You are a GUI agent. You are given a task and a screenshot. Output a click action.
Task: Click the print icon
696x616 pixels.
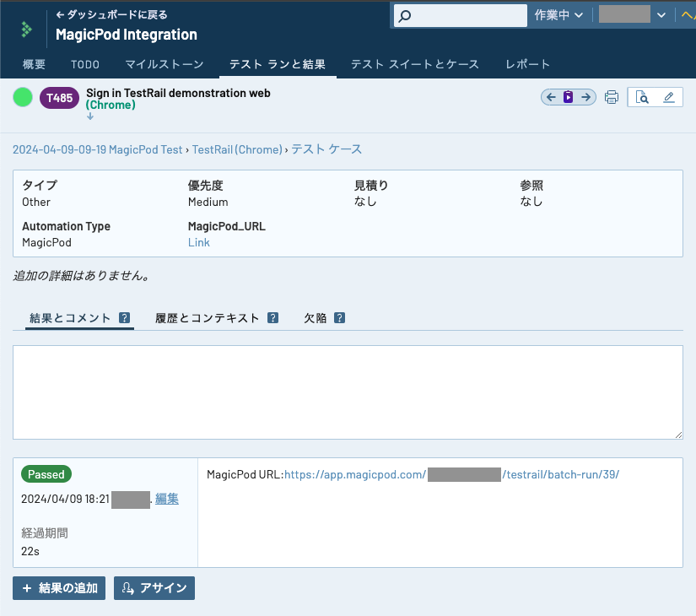(x=612, y=98)
